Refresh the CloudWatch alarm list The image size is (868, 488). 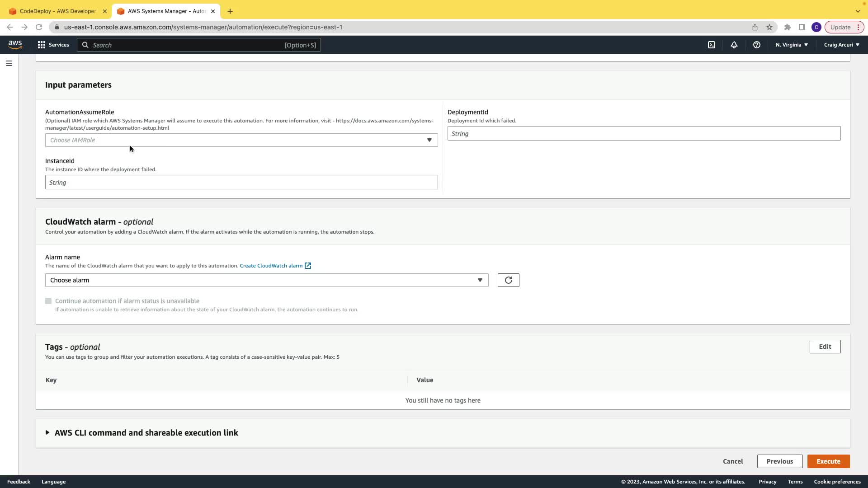click(508, 280)
